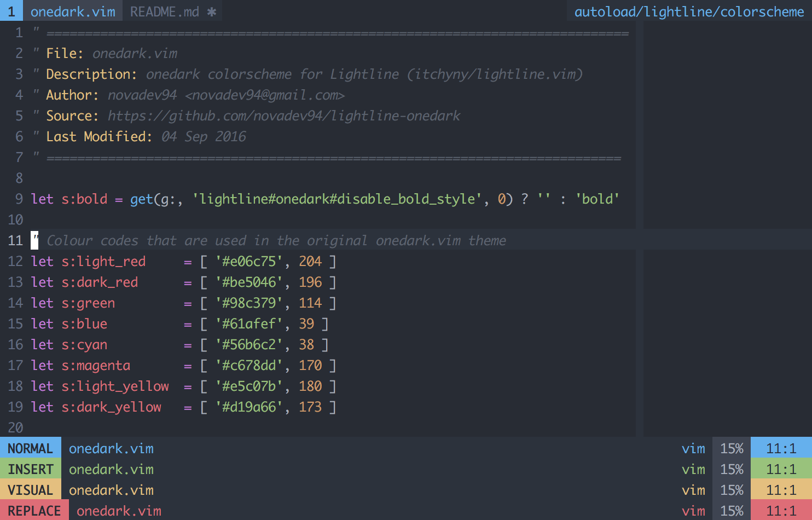Click the '#be5046' hex color string
This screenshot has width=812, height=520.
[250, 282]
